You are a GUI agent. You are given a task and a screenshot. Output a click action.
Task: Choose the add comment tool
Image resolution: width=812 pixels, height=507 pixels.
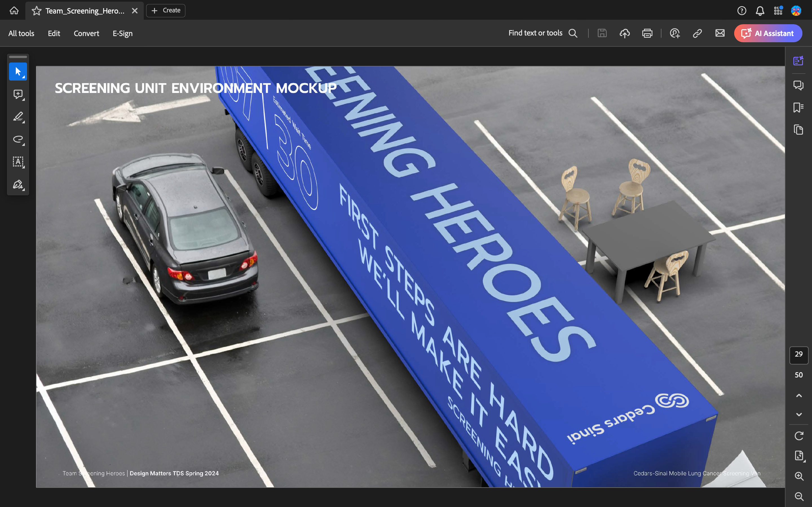pyautogui.click(x=18, y=94)
